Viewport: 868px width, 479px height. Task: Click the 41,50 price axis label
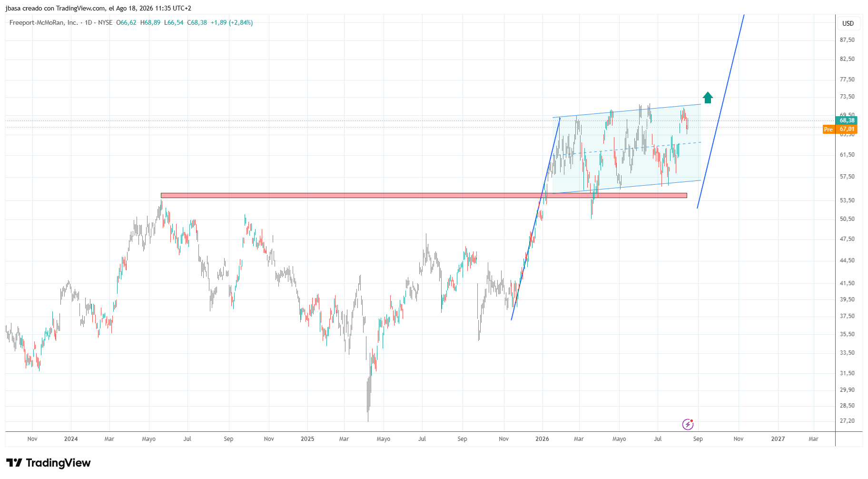pos(847,283)
